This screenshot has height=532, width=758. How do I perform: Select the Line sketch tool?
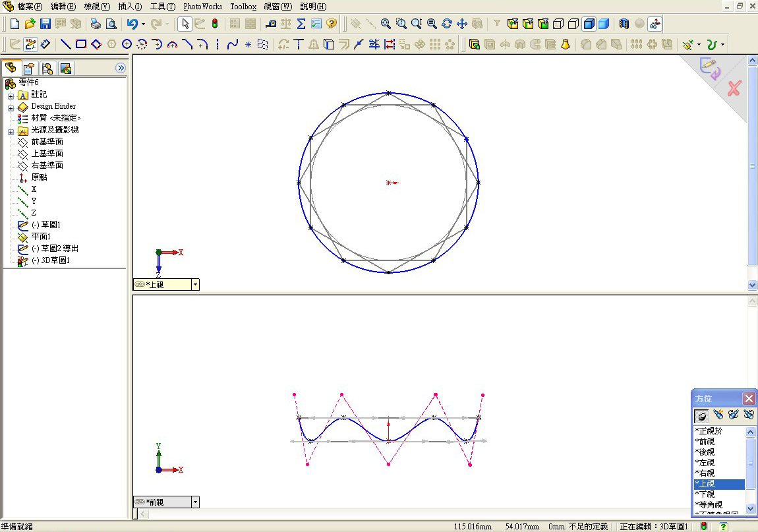[65, 44]
